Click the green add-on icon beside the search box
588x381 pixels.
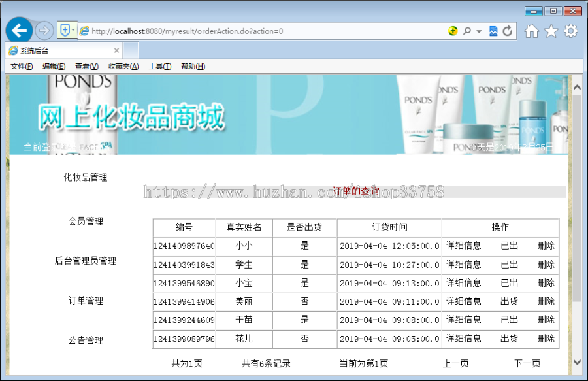tap(453, 30)
